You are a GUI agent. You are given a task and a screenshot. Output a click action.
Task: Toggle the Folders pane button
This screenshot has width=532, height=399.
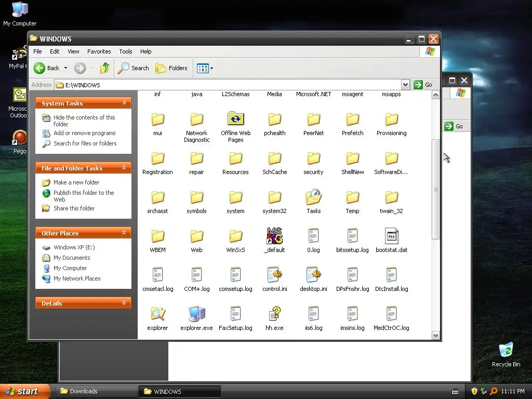171,68
